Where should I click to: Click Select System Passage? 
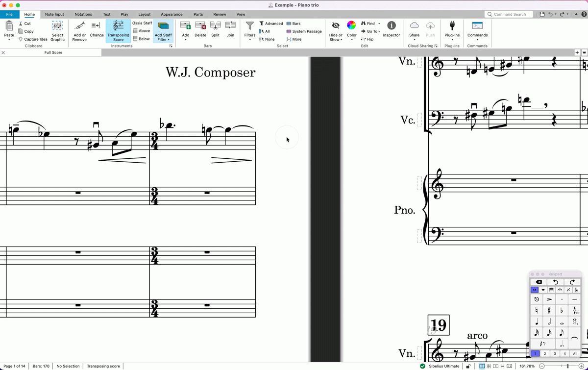point(304,31)
